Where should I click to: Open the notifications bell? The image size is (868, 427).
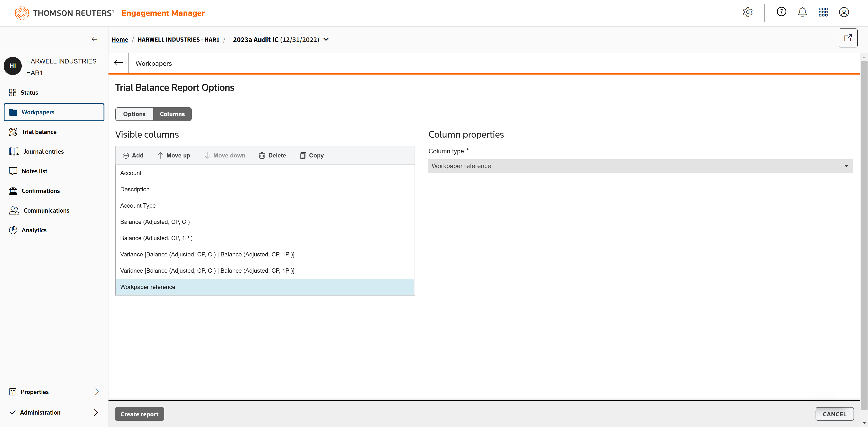tap(802, 12)
